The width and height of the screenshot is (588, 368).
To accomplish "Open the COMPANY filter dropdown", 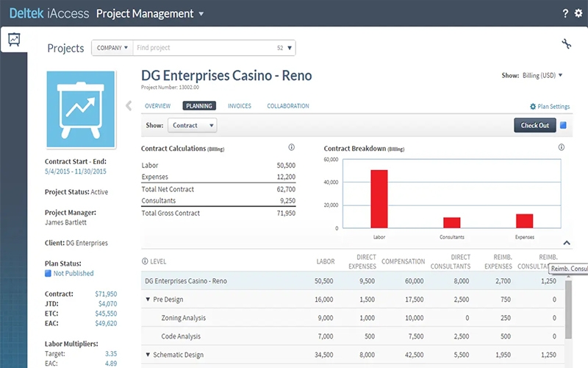I will (112, 48).
